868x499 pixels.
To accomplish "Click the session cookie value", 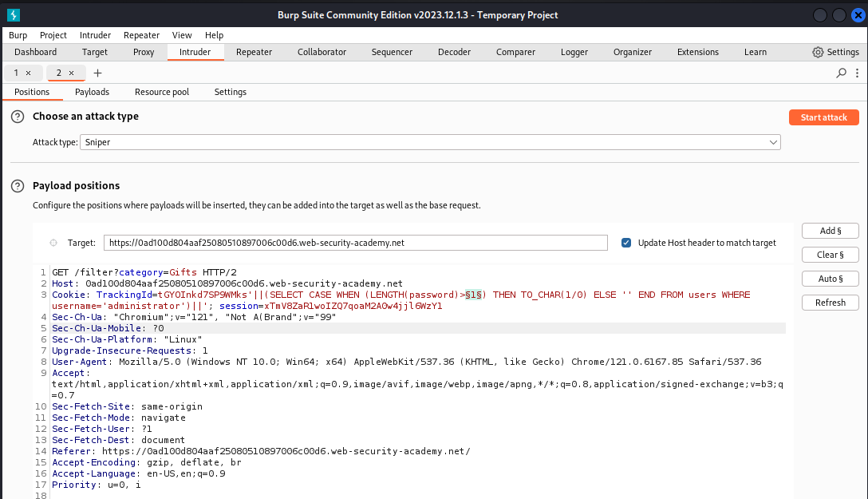I will 353,306.
